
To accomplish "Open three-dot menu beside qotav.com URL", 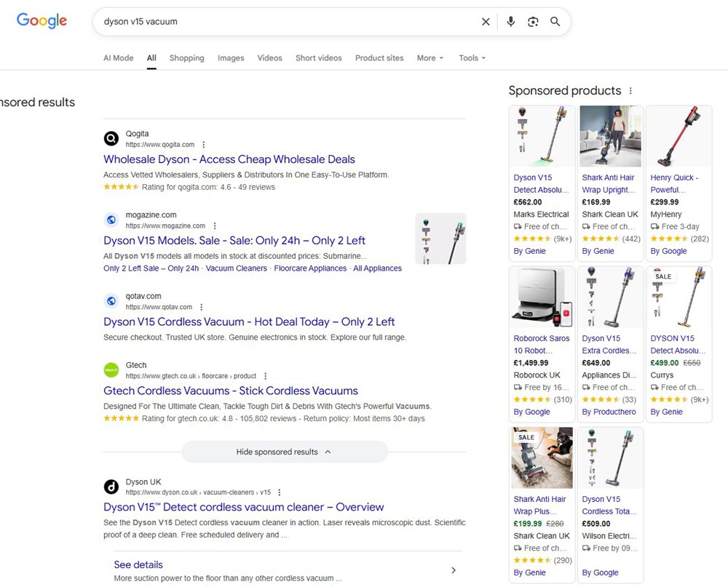I will (x=202, y=307).
